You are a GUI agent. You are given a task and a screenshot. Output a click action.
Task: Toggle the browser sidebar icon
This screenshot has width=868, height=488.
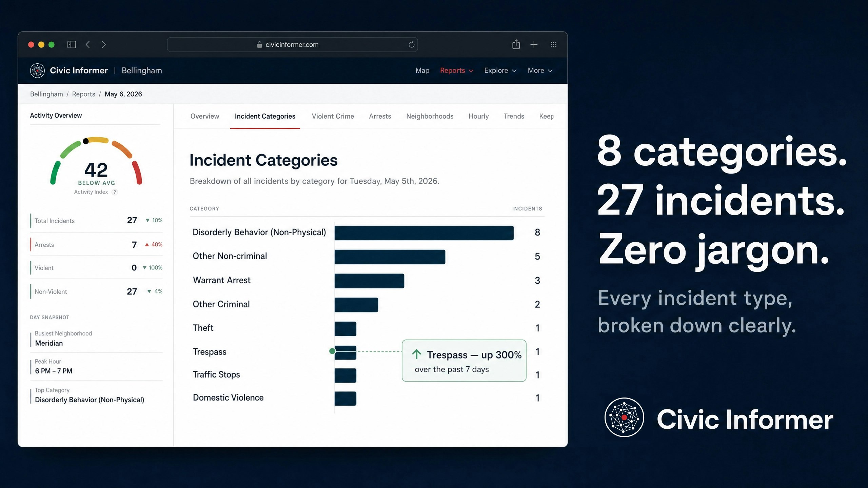[72, 44]
